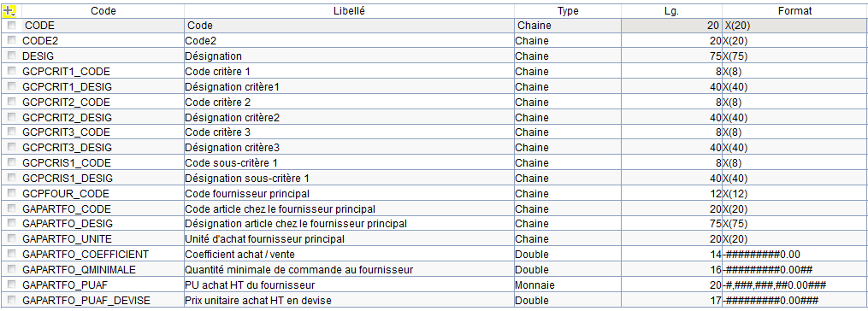
Task: Edit the length field showing 20 for CODE
Action: click(x=671, y=26)
